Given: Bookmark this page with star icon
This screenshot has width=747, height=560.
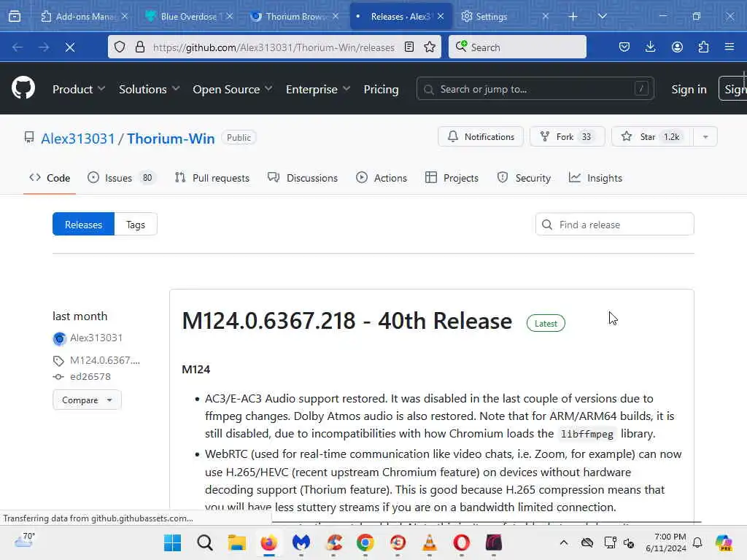Looking at the screenshot, I should click(430, 47).
